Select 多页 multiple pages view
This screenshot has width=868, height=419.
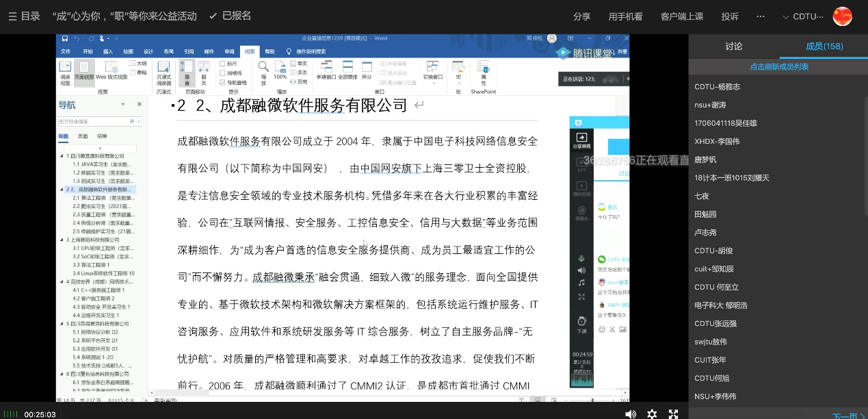coord(299,72)
